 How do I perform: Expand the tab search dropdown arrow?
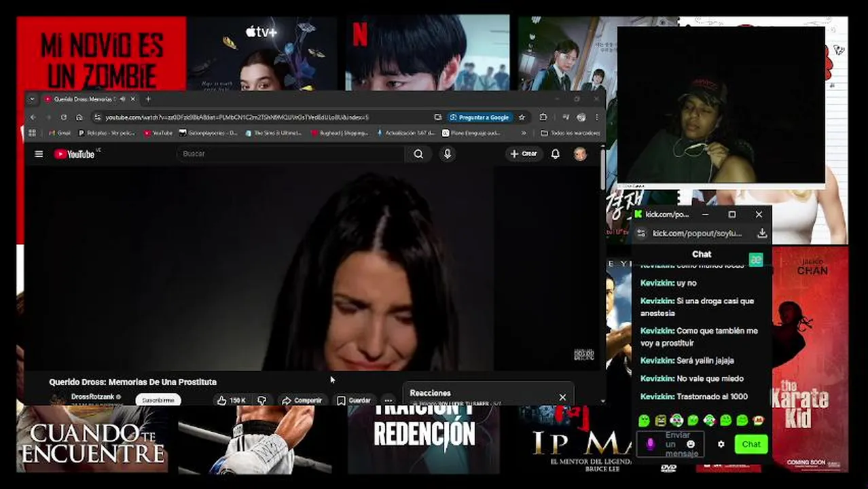tap(32, 99)
